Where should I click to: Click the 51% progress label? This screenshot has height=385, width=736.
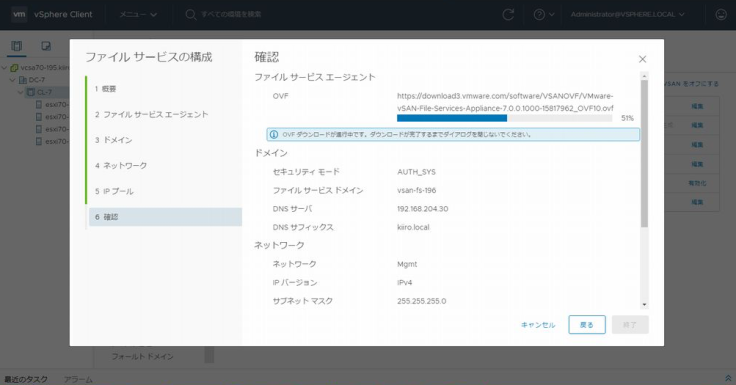(627, 118)
